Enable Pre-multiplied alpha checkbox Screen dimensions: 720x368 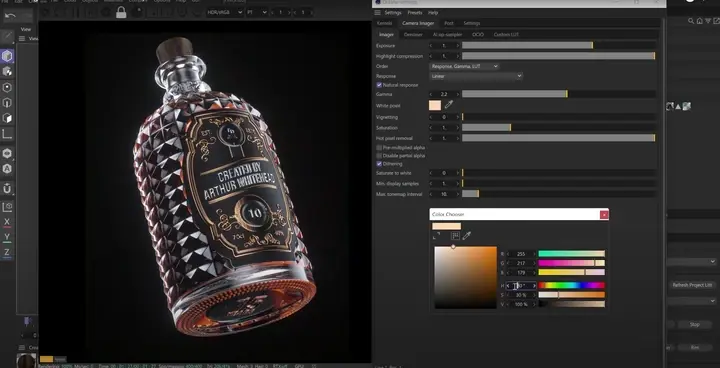(379, 148)
